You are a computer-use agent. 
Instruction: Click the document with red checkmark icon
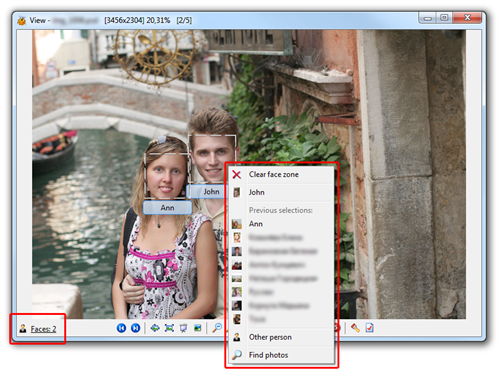click(x=369, y=328)
